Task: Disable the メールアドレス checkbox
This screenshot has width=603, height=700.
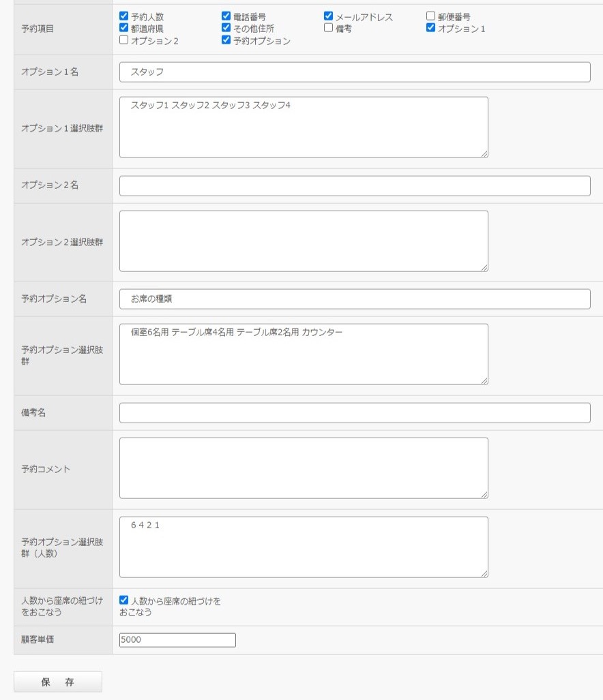Action: [329, 16]
